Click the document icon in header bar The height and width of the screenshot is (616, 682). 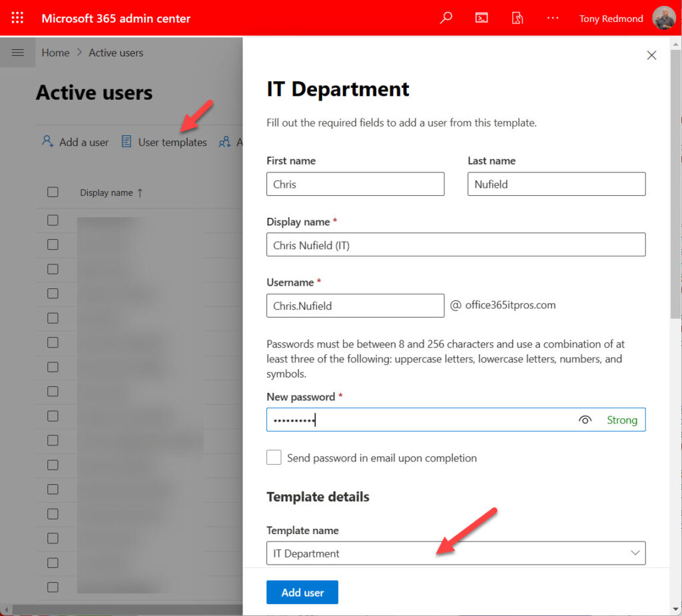pos(517,18)
